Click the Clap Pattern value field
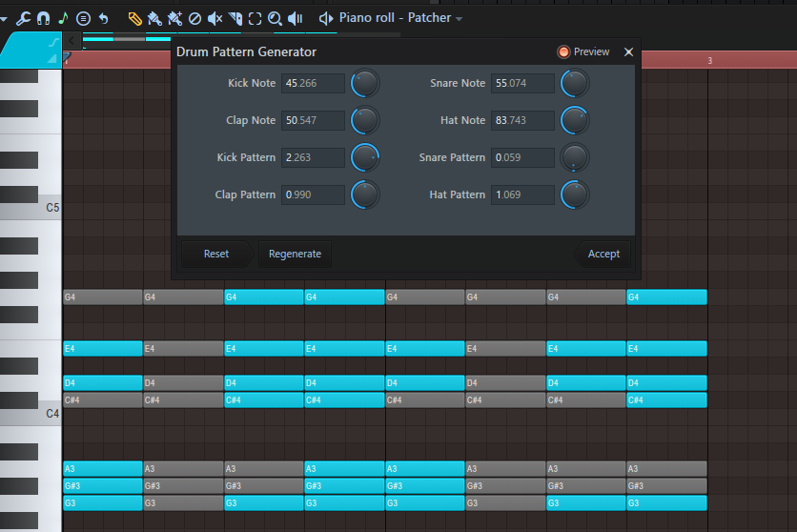Viewport: 797px width, 532px height. click(313, 195)
